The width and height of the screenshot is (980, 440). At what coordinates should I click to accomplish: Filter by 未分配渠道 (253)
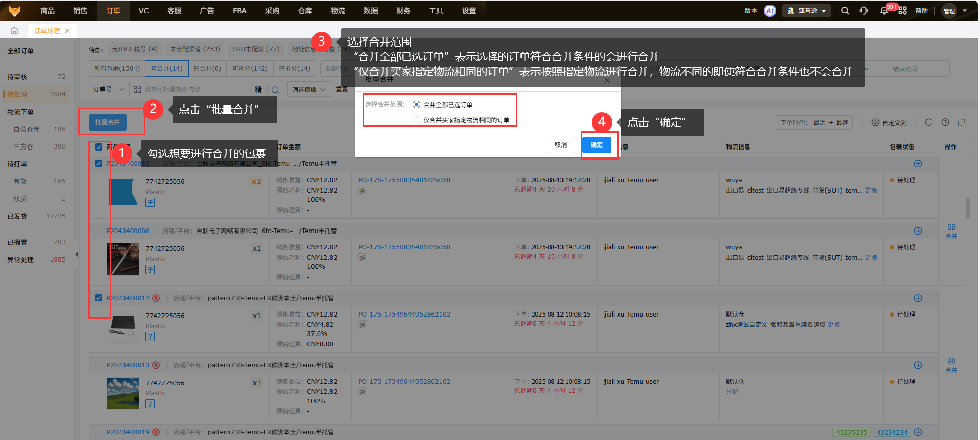195,49
